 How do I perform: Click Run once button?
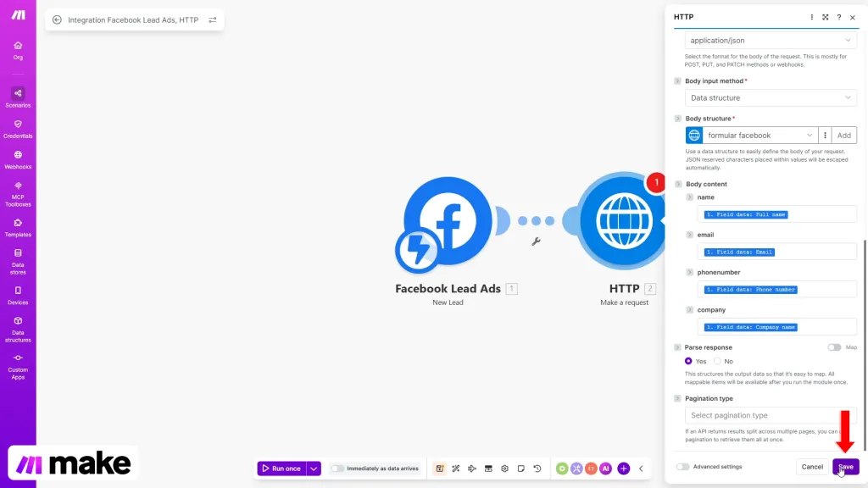tap(281, 469)
